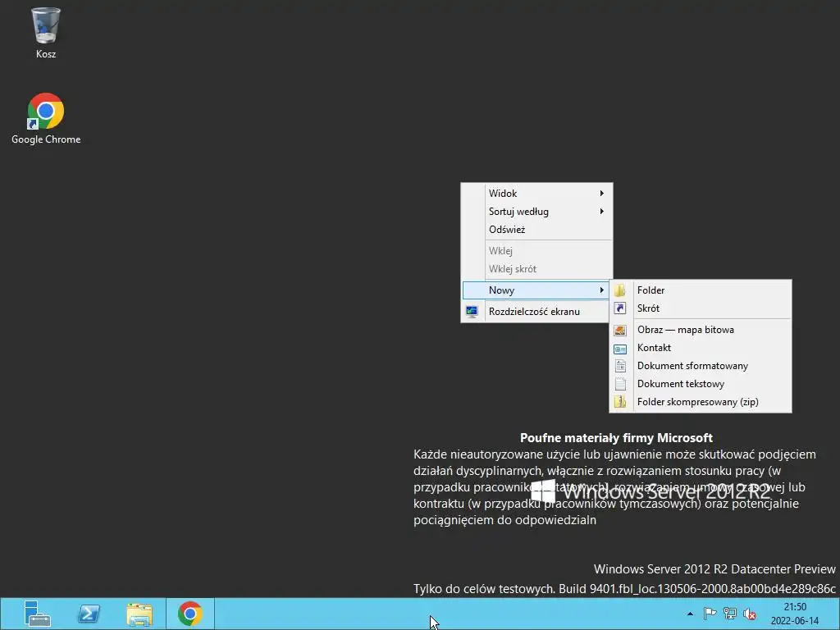Select the Nowy menu entry
The width and height of the screenshot is (840, 630).
point(536,290)
